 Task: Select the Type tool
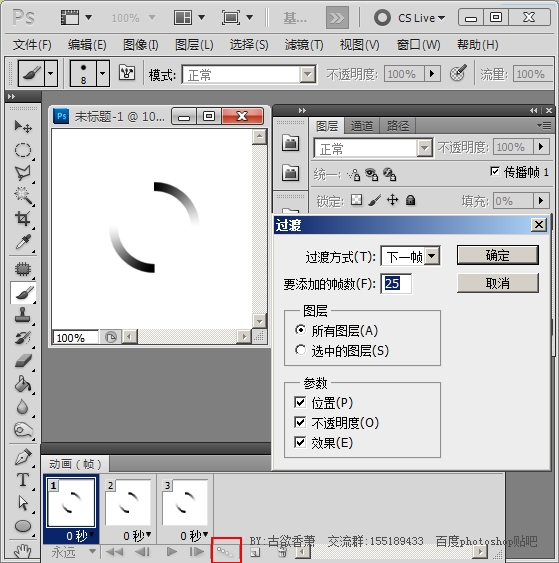23,480
